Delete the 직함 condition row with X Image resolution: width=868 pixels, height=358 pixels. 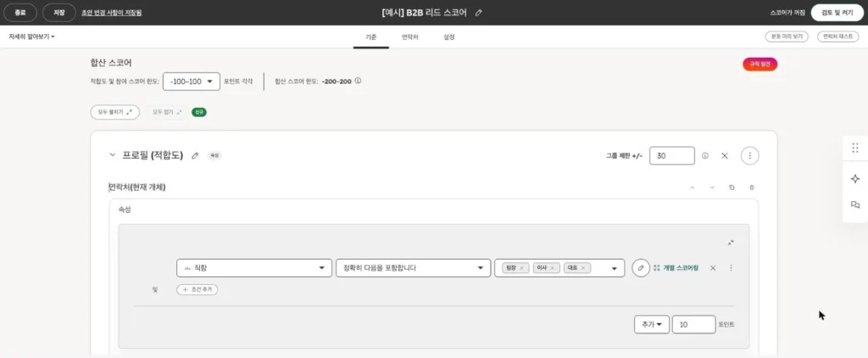click(713, 268)
